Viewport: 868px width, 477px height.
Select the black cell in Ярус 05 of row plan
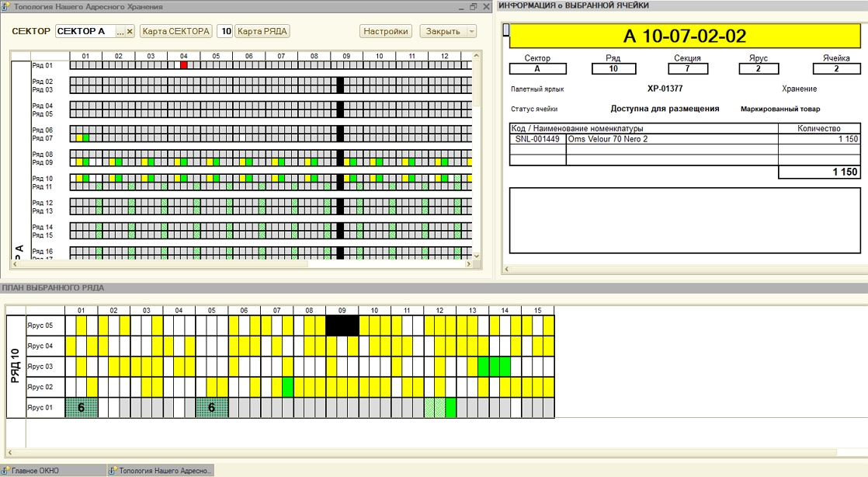[x=342, y=326]
